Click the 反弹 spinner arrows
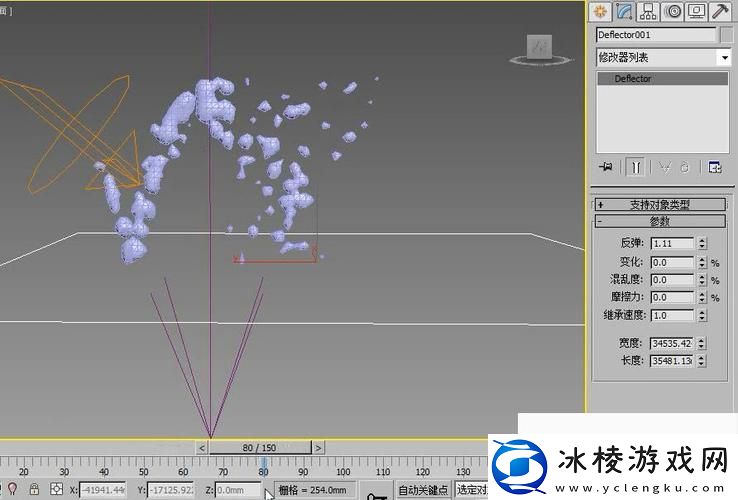Screen dimensions: 738x500 pos(702,243)
